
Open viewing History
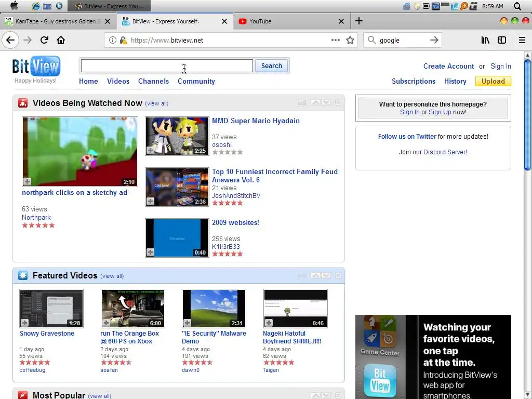[455, 82]
